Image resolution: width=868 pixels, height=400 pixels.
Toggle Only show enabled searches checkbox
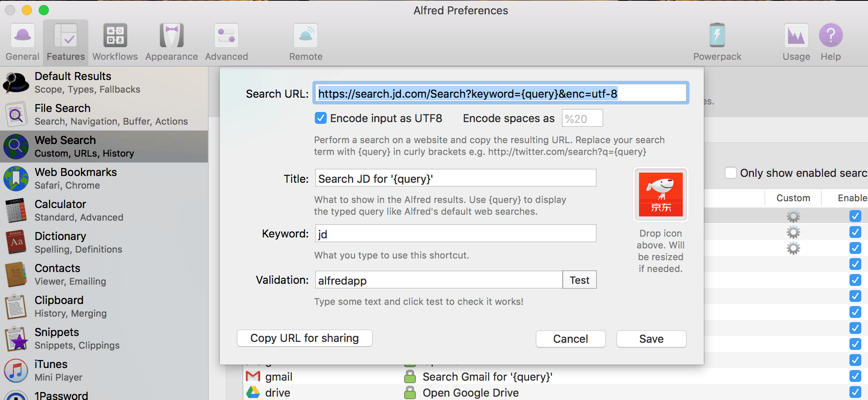(x=731, y=173)
